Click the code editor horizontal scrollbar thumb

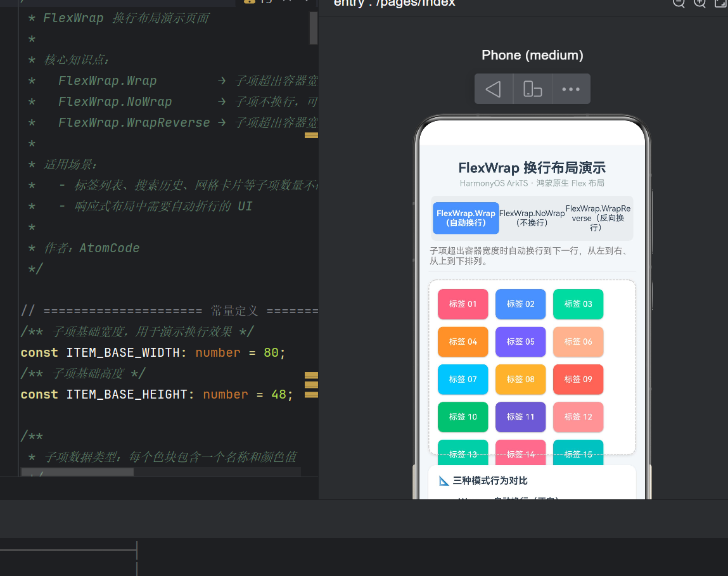click(x=77, y=473)
